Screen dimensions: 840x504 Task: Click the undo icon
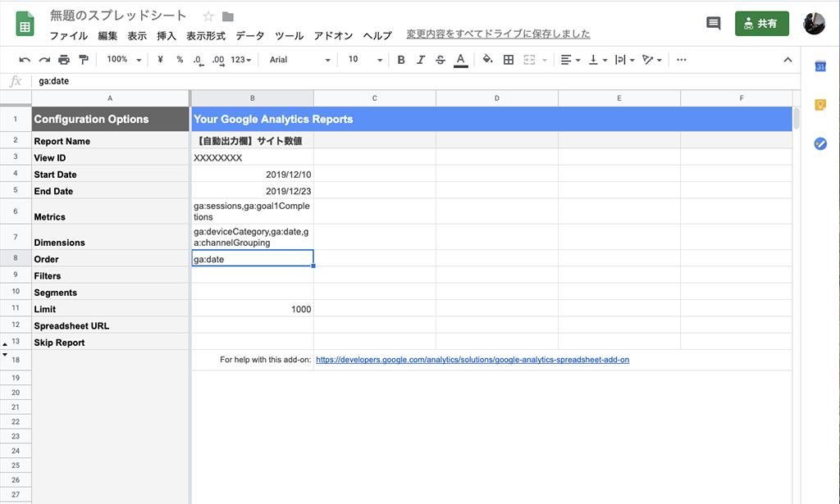25,60
